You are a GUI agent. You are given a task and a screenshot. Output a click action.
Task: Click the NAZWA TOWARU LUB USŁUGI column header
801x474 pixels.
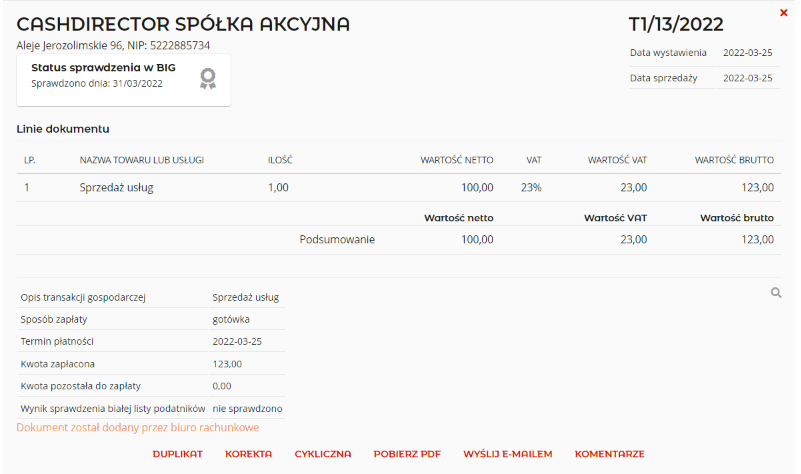(x=142, y=160)
